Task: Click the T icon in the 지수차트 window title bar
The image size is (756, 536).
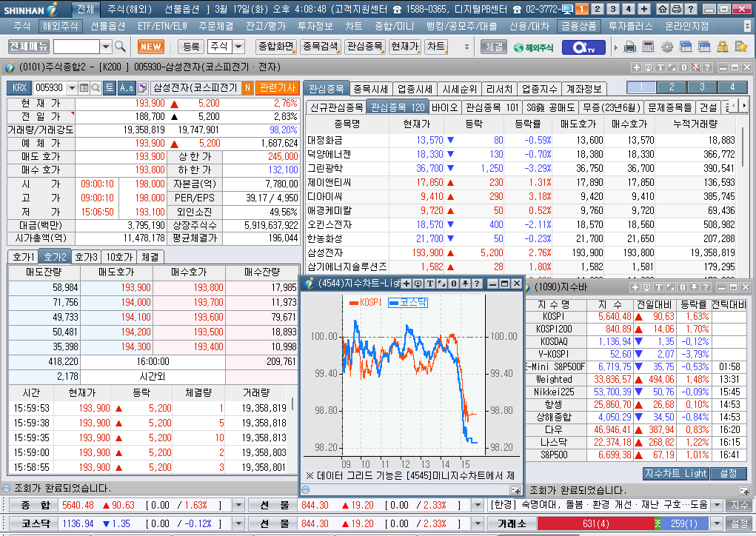Action: (x=430, y=284)
